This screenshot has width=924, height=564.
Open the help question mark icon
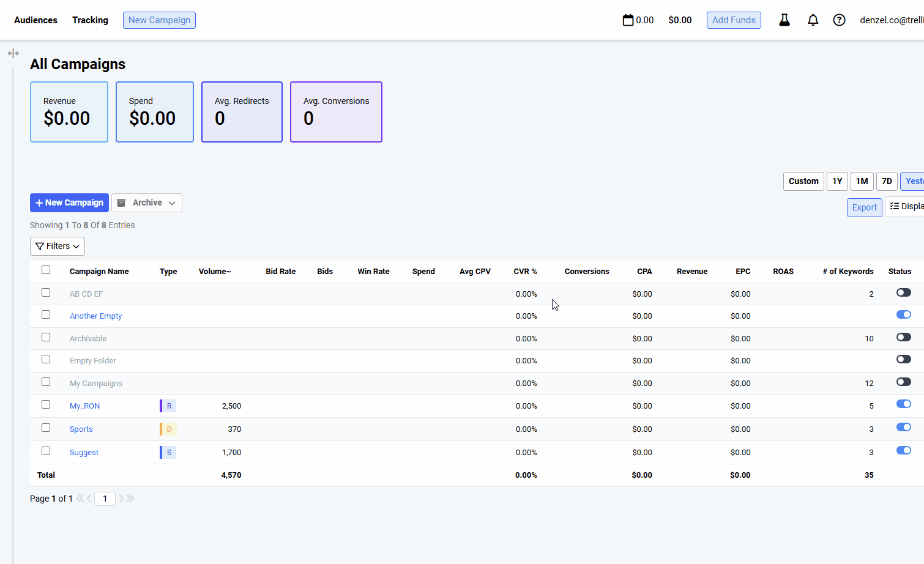click(x=839, y=20)
